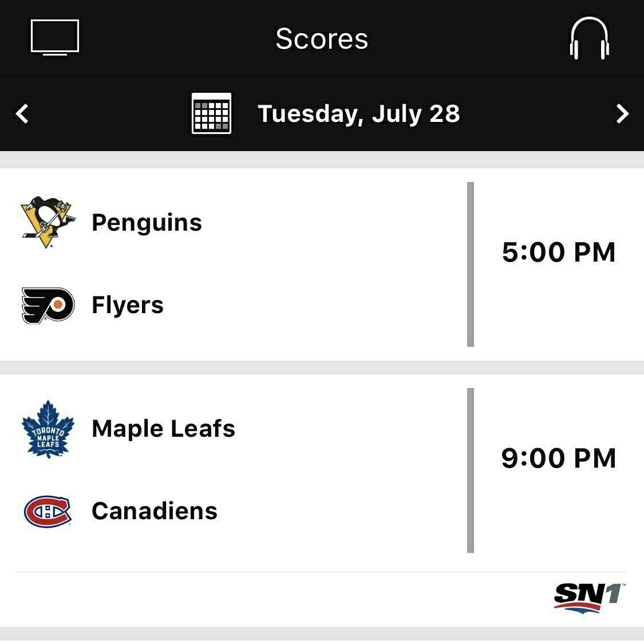Tap the headphones listen icon

pos(589,38)
